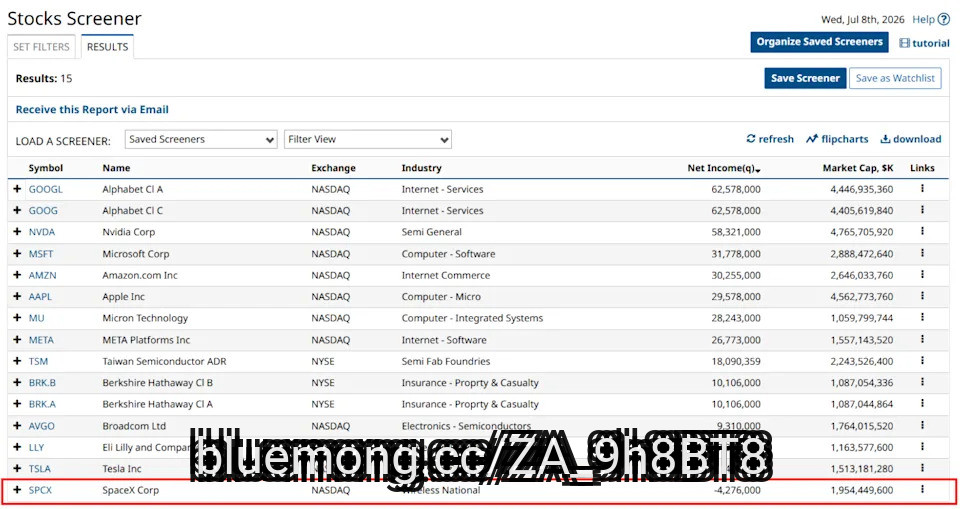Select Nvidia market cap 4,765,705,920
Screen dimensions: 960x509
pyautogui.click(x=861, y=232)
